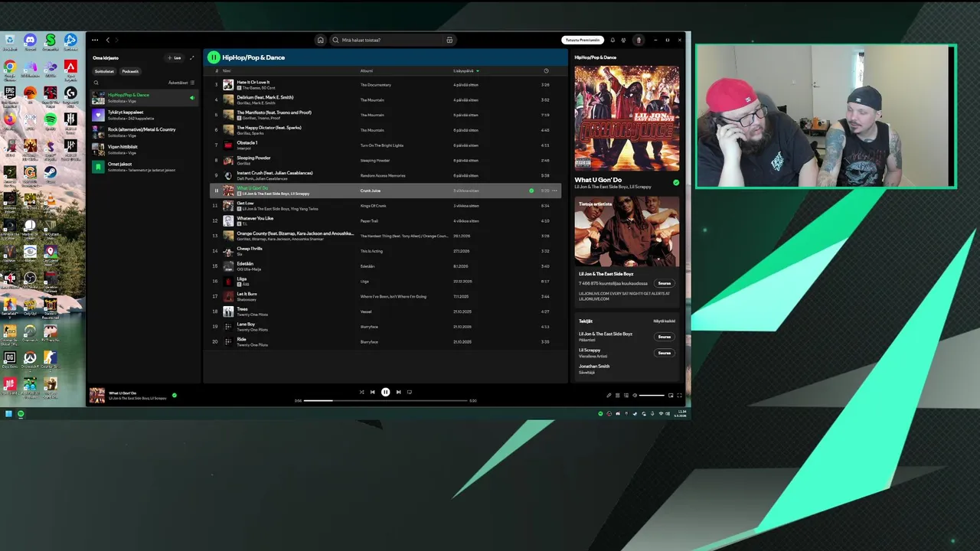
Task: Expand the library to full view
Action: click(x=191, y=57)
